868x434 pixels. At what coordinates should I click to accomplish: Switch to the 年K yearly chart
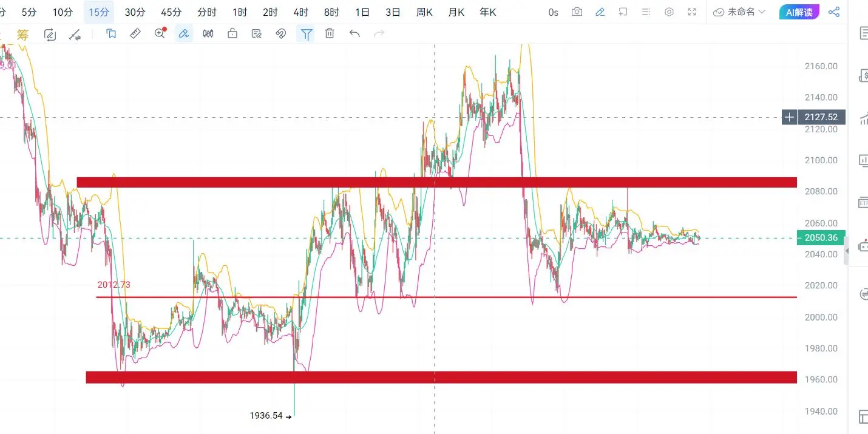487,12
